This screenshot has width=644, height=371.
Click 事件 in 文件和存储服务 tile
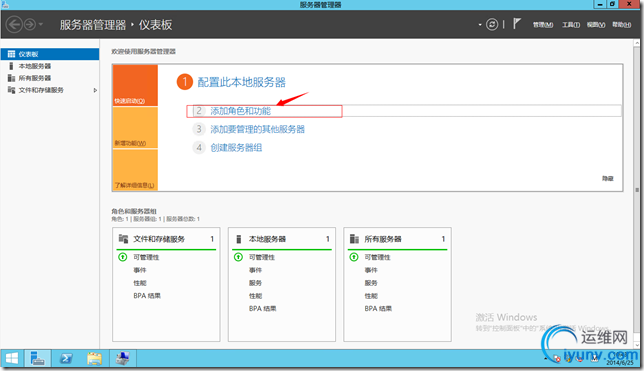click(140, 270)
